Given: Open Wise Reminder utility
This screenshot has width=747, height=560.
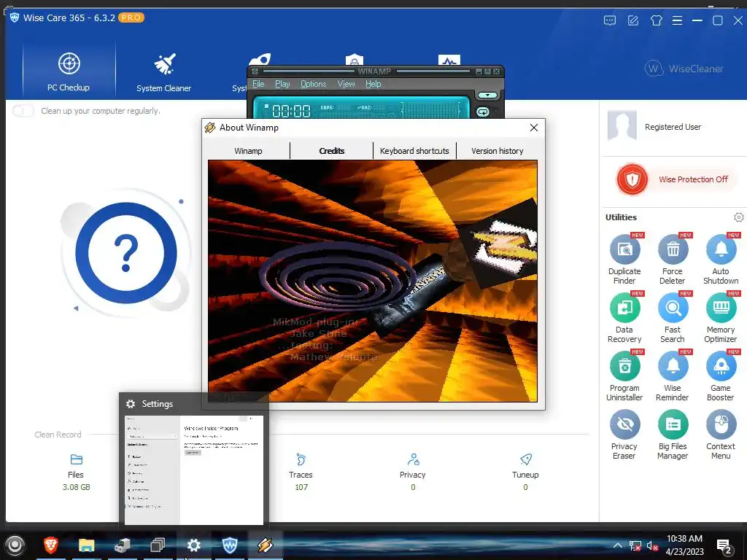Looking at the screenshot, I should coord(673,376).
